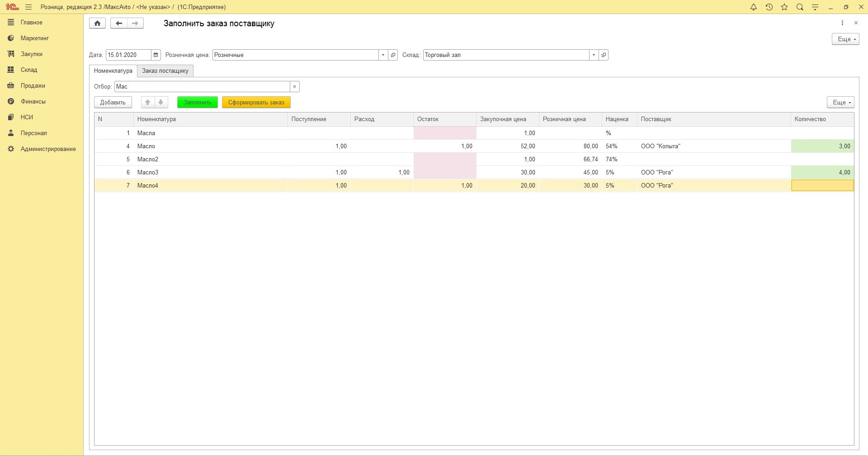
Task: Click active quantity cell in Масло4 row
Action: 822,186
